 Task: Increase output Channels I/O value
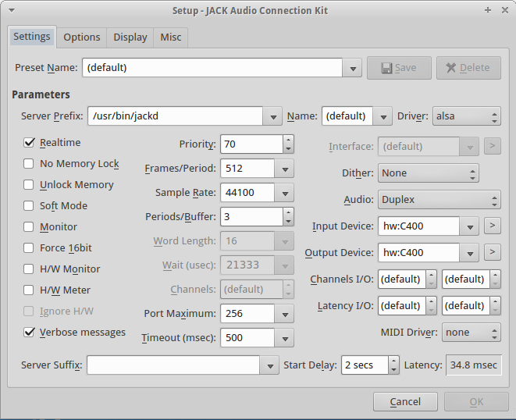pyautogui.click(x=495, y=275)
